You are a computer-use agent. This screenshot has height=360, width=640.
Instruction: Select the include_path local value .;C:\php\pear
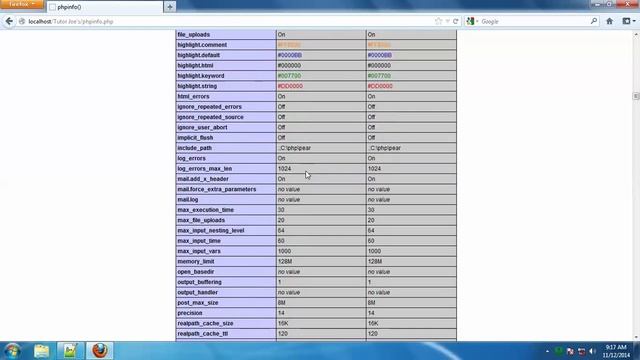(x=294, y=148)
